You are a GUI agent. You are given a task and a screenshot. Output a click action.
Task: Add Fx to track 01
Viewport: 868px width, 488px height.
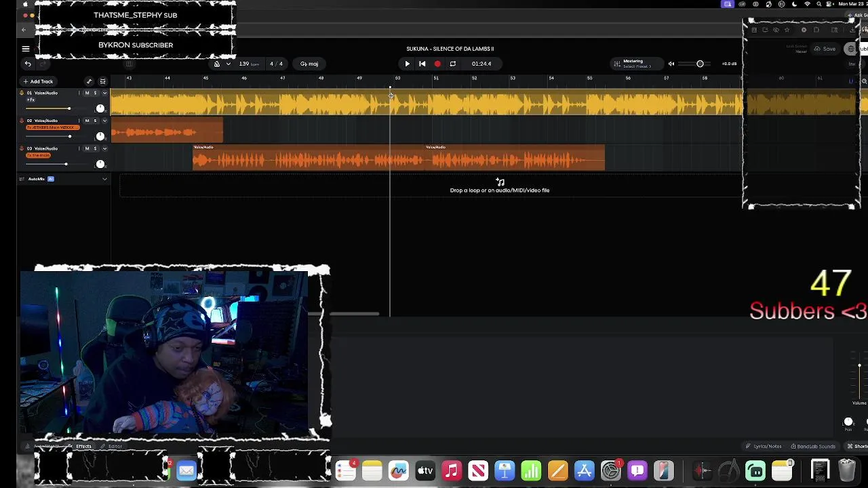point(31,100)
